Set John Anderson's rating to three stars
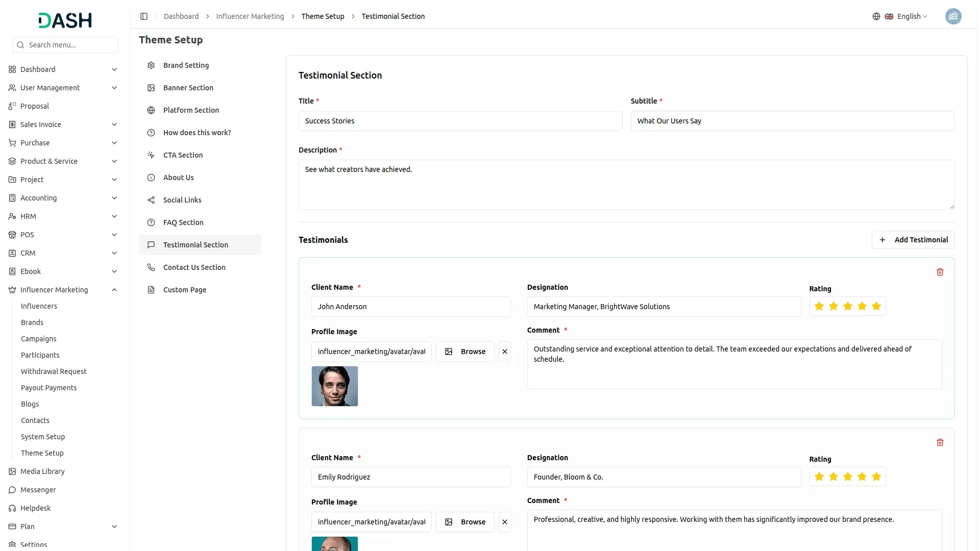This screenshot has width=980, height=551. 848,306
